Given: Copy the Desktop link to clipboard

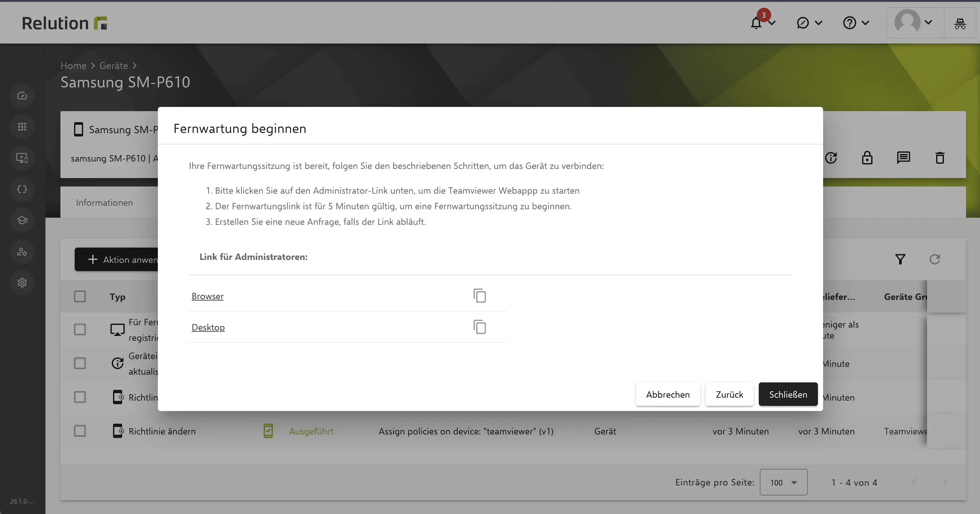Looking at the screenshot, I should pyautogui.click(x=480, y=327).
